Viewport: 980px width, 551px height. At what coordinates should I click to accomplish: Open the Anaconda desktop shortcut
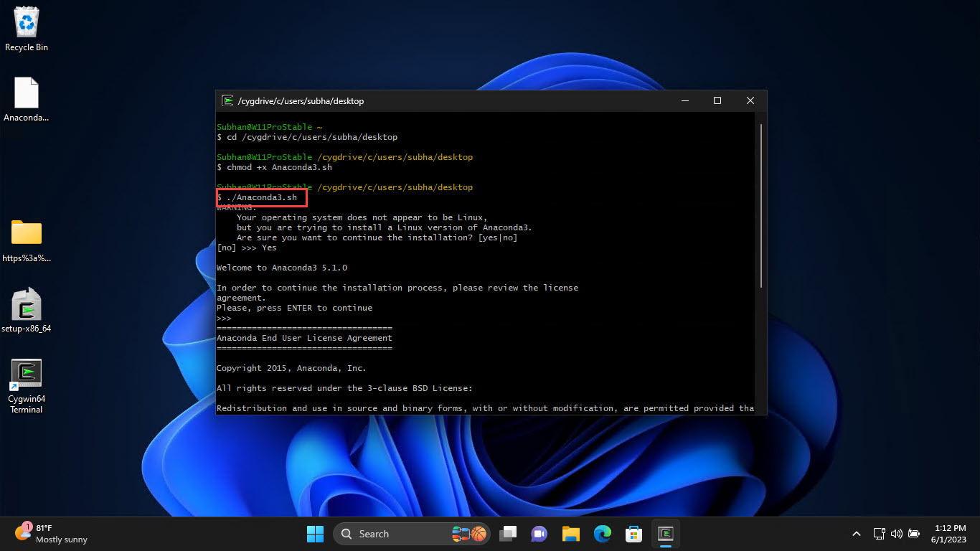(26, 93)
